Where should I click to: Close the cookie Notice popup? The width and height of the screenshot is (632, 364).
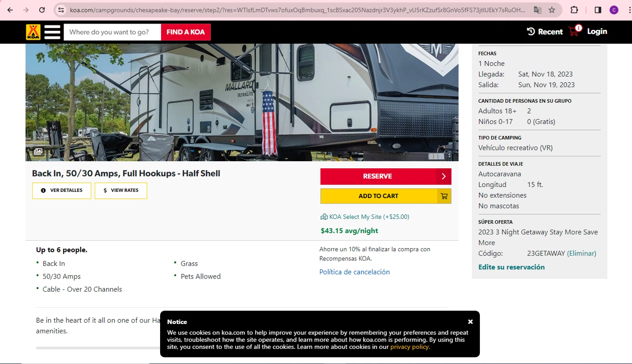tap(470, 321)
